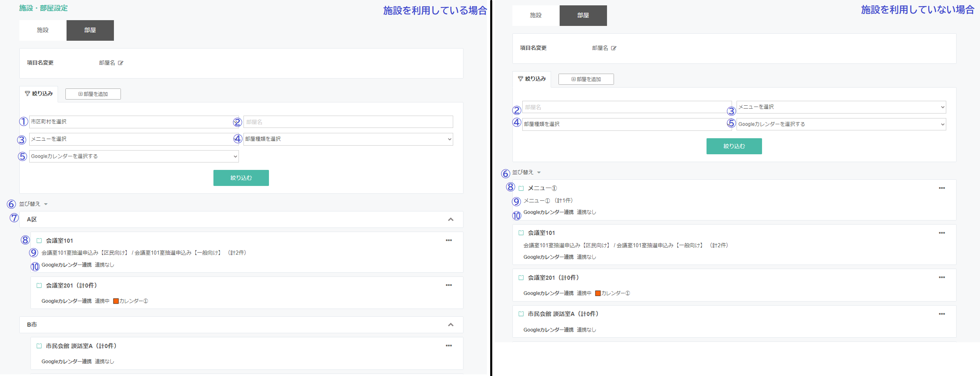
Task: Open the 部屋種類を選択 dropdown in left panel
Action: [x=348, y=139]
